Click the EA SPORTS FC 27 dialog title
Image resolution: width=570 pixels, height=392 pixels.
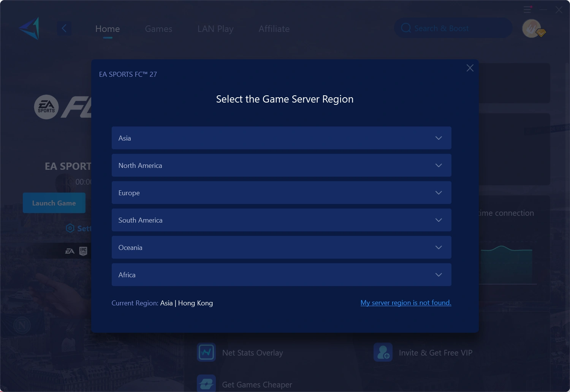[x=128, y=74]
